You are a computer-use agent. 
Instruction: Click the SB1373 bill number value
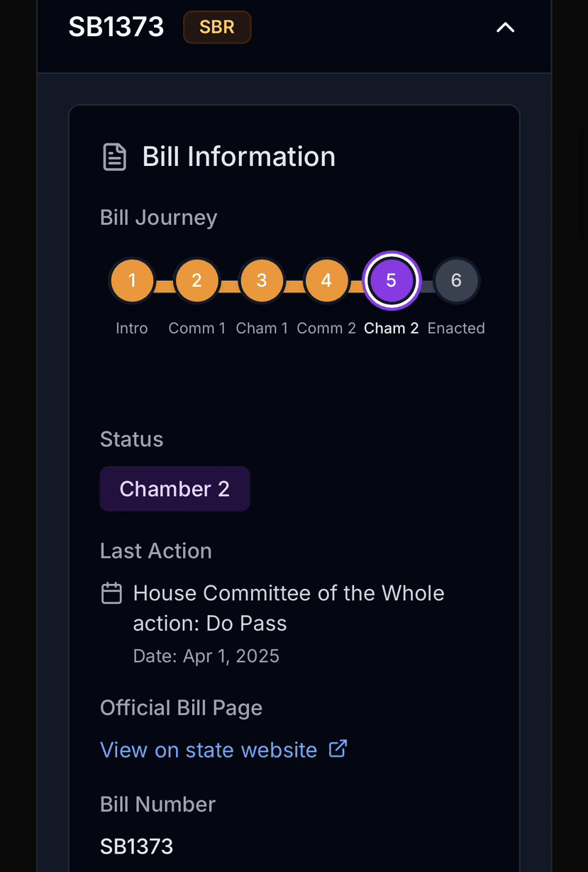click(x=137, y=846)
